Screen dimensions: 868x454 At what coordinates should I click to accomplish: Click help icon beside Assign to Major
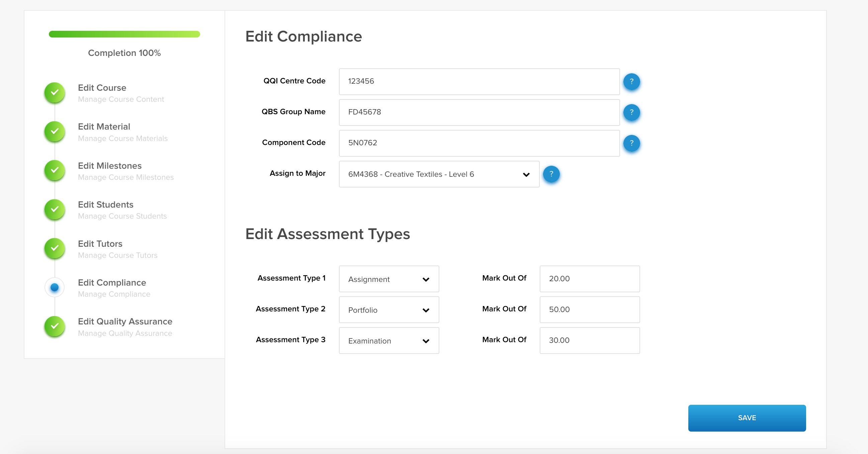click(x=551, y=174)
